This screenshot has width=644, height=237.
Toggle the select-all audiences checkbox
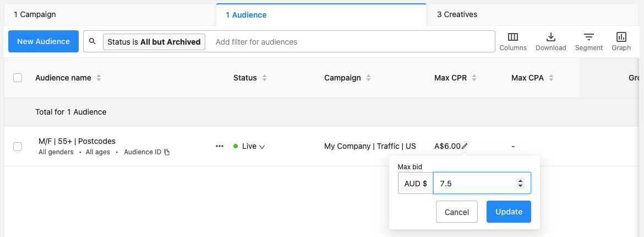tap(18, 78)
